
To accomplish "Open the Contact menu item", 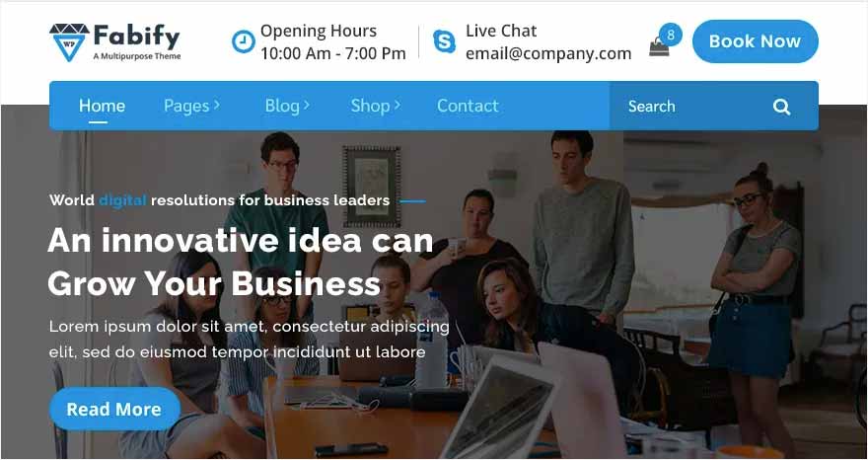I will coord(468,106).
